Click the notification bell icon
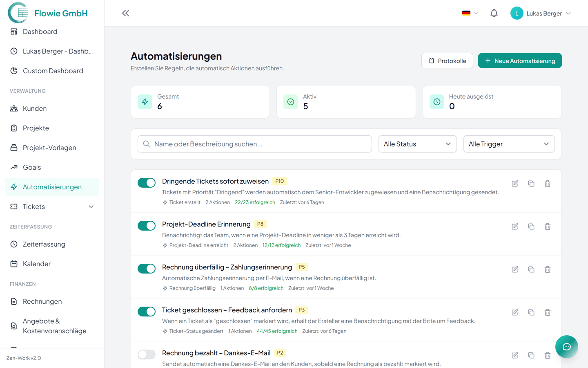The width and height of the screenshot is (588, 368). point(494,13)
